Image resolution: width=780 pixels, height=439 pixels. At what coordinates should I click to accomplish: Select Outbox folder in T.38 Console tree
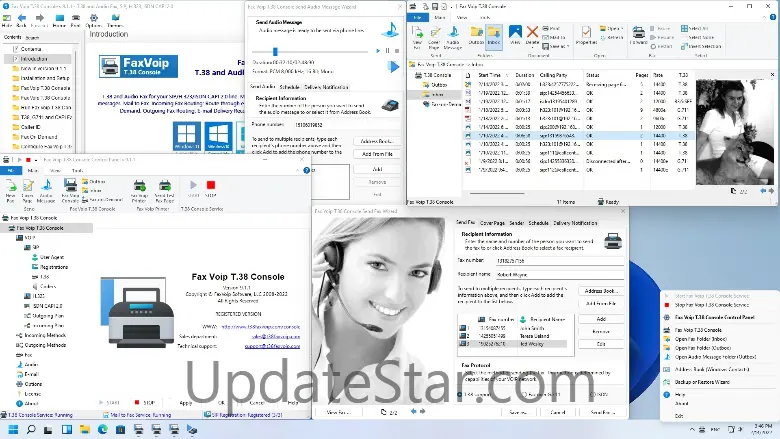435,85
